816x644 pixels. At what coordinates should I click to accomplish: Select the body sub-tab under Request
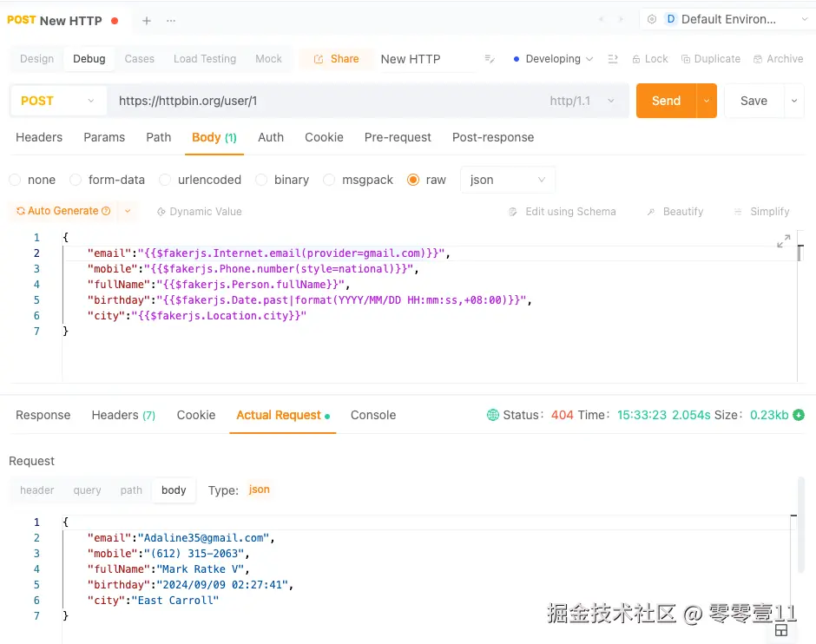point(174,490)
